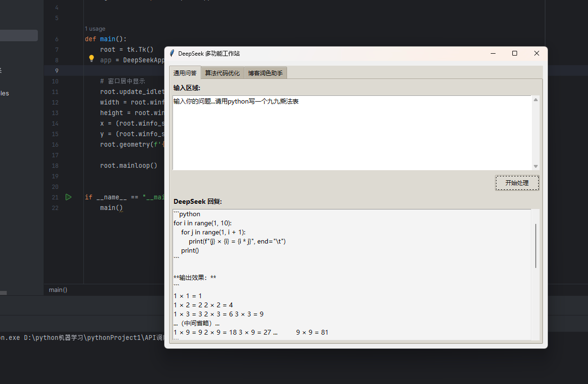Minimize the DeepSeek 多功能工作站 window

click(x=493, y=53)
